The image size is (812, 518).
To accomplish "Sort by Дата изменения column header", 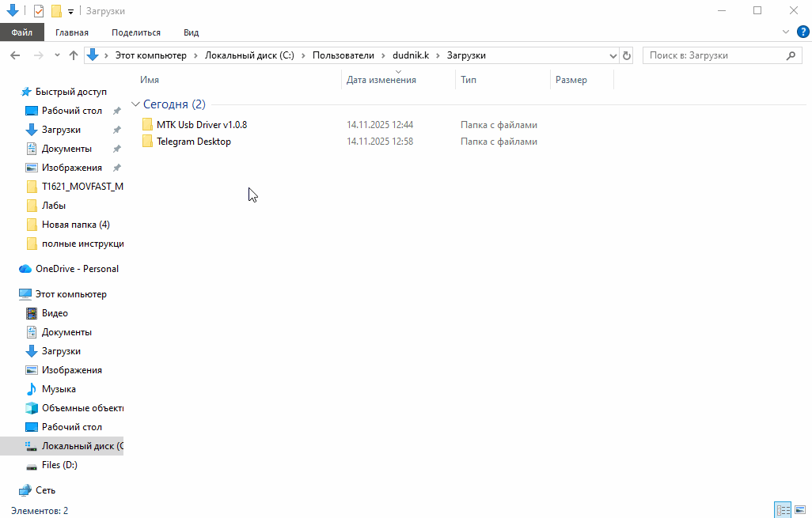I will pos(381,80).
